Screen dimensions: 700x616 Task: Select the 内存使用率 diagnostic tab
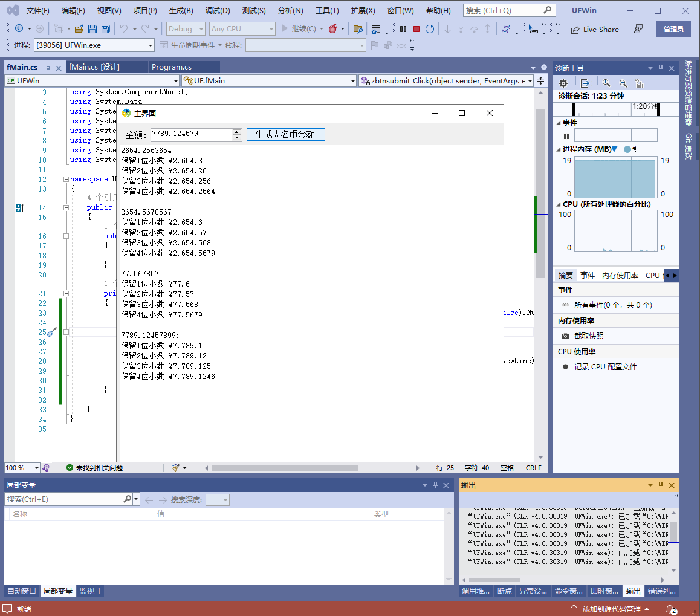pyautogui.click(x=620, y=276)
